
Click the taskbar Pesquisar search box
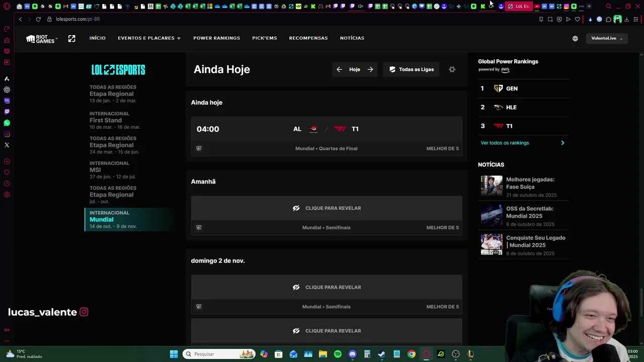pos(219,354)
